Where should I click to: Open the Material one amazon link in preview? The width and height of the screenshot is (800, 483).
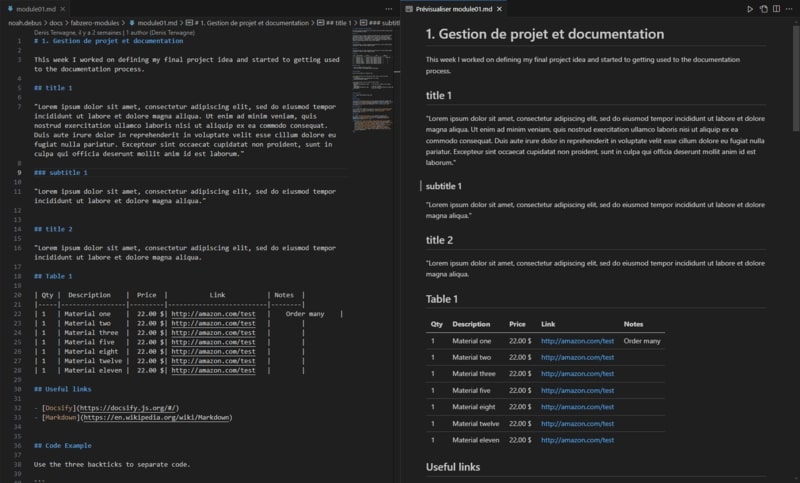tap(577, 341)
